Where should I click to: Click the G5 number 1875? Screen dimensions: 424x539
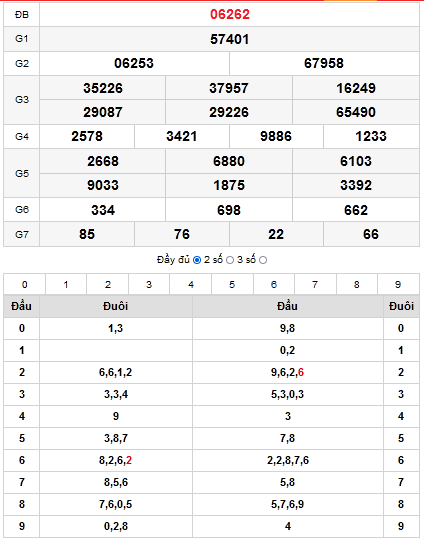[x=229, y=185]
